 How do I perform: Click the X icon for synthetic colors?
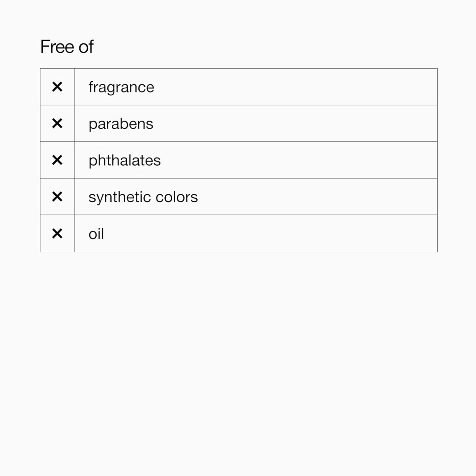click(57, 197)
